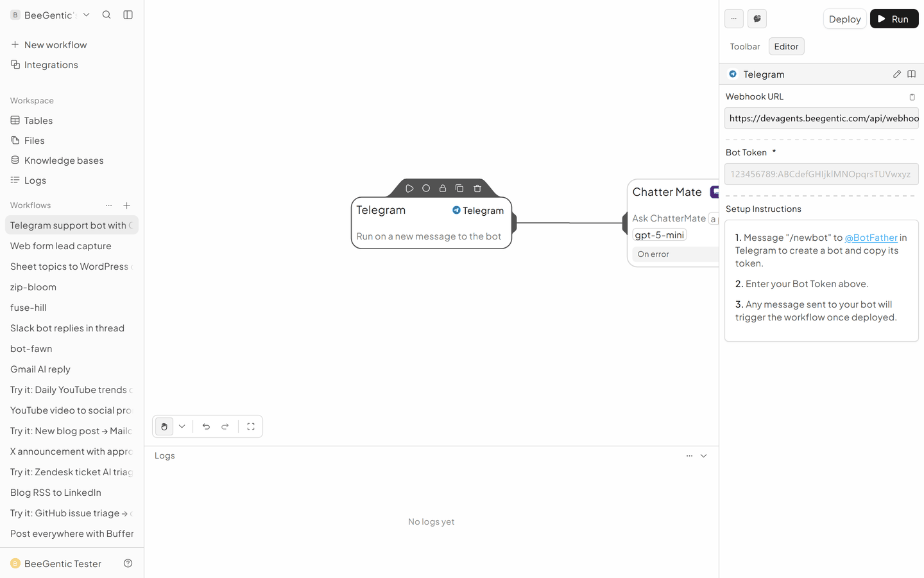The image size is (924, 578).
Task: Switch to the Toolbar tab
Action: click(745, 46)
